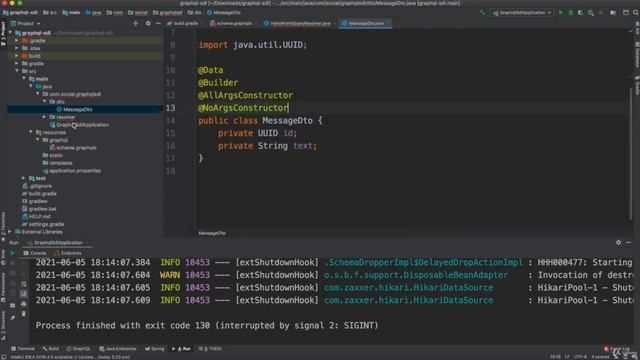The height and width of the screenshot is (360, 640).
Task: Toggle the Structure tool window stripe button
Action: pos(3,325)
